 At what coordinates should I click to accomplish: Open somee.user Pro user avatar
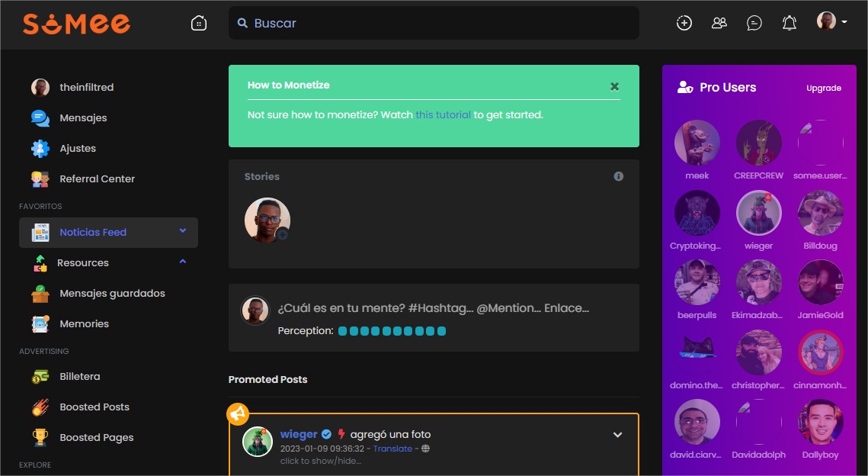(821, 143)
